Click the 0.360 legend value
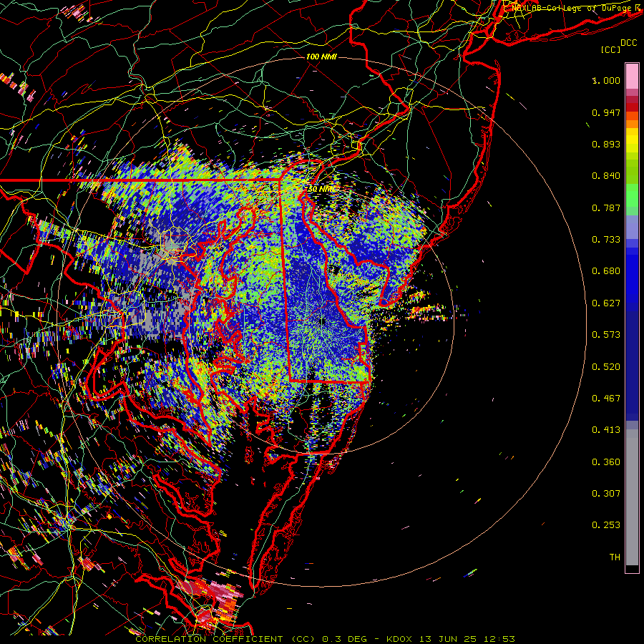Viewport: 644px width, 644px height. (606, 462)
